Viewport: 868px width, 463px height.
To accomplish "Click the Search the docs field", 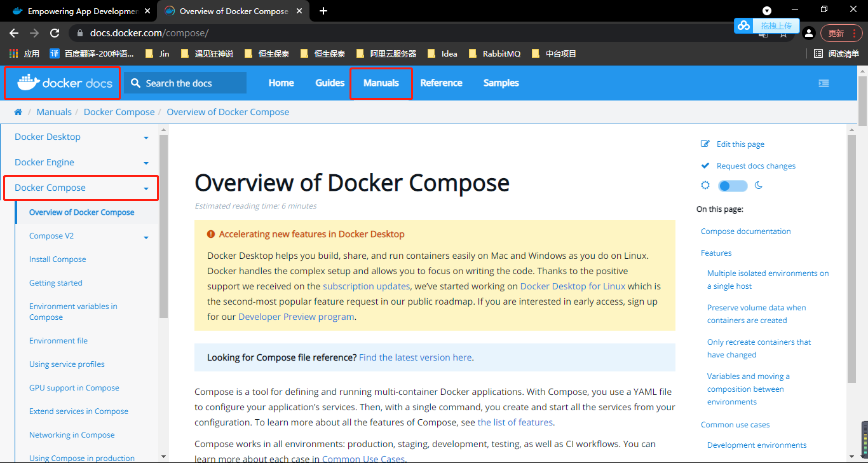I will (185, 83).
